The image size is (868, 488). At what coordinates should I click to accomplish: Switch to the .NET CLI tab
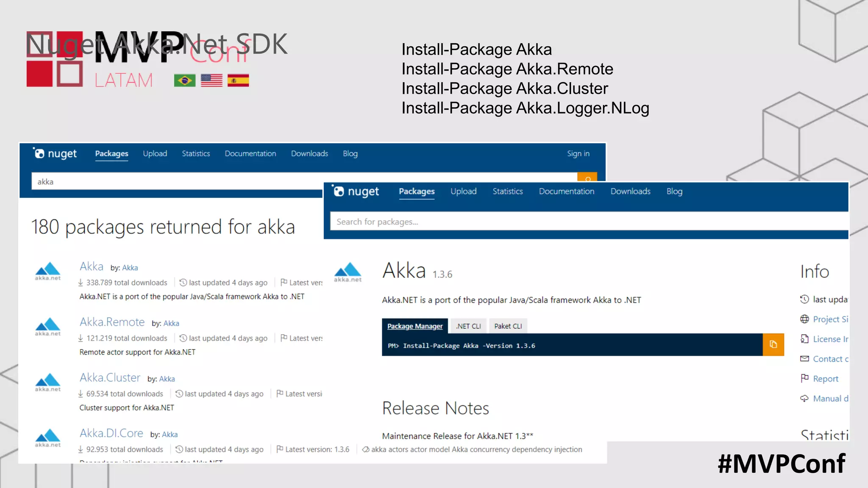[468, 326]
